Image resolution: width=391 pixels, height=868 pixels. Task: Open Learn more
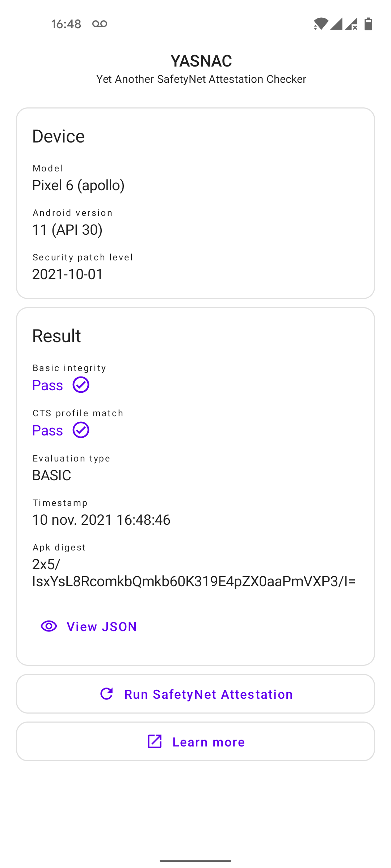[x=195, y=741]
